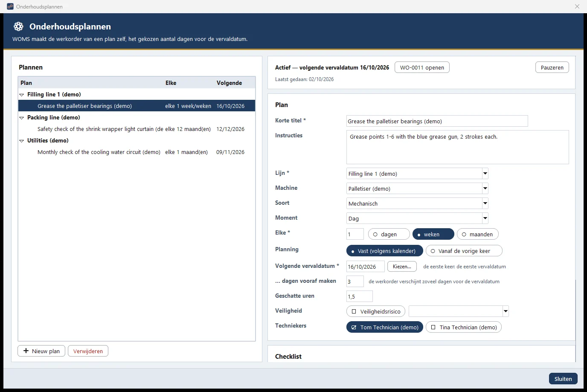This screenshot has width=587, height=392.
Task: Collapse the Utilities (demo) group
Action: click(21, 141)
